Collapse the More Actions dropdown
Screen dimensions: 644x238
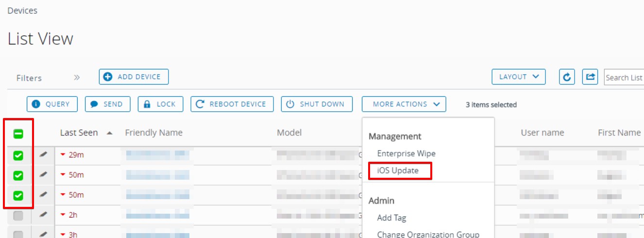click(404, 104)
